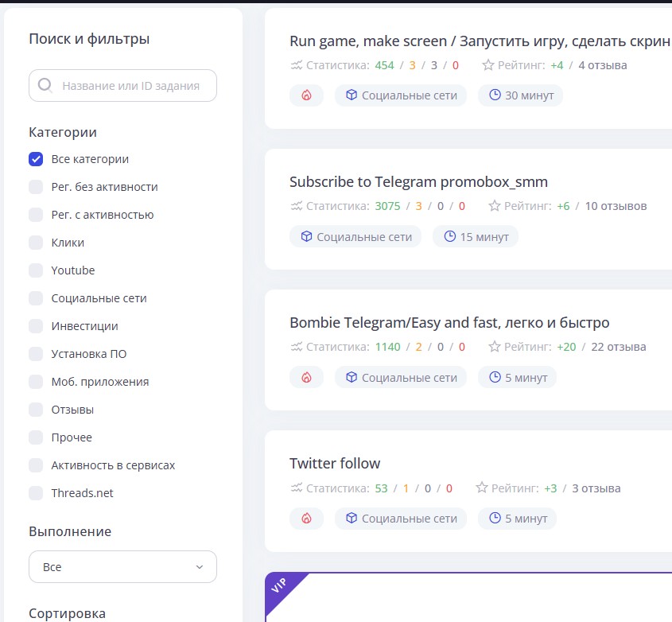This screenshot has width=672, height=622.
Task: Enable the Youtube category filter
Action: [x=36, y=270]
